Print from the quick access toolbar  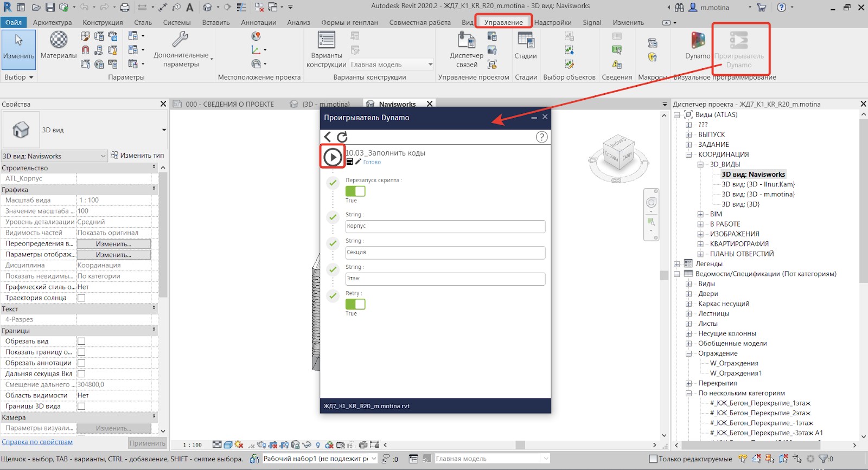(x=125, y=7)
